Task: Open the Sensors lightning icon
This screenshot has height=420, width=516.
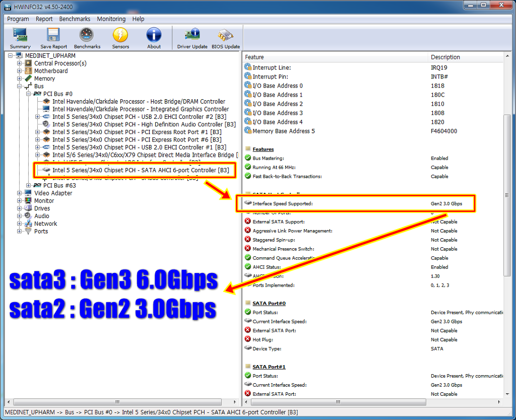Action: (x=120, y=35)
